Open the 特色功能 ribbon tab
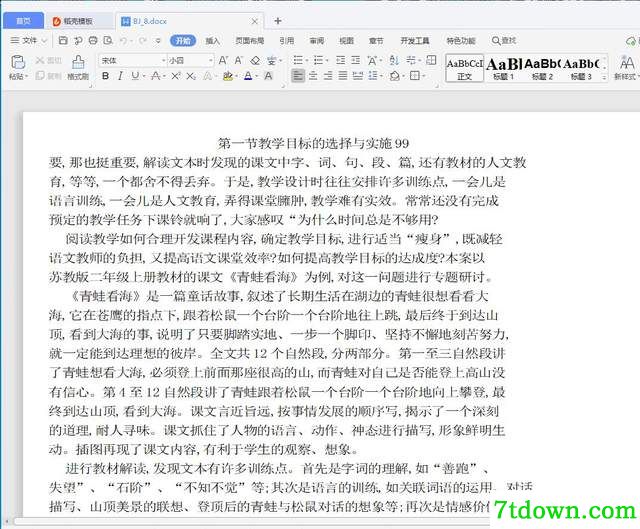 (460, 41)
